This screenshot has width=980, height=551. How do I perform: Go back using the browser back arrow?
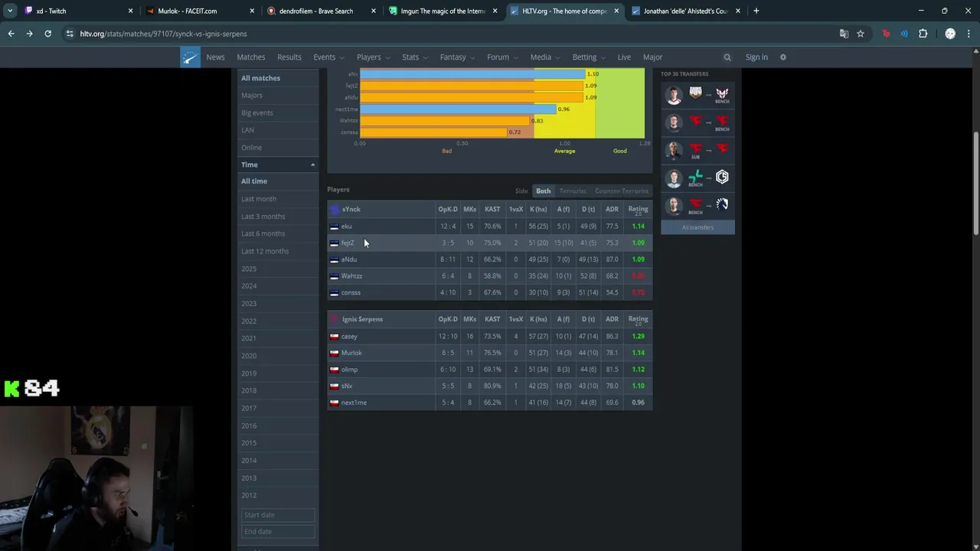[11, 34]
